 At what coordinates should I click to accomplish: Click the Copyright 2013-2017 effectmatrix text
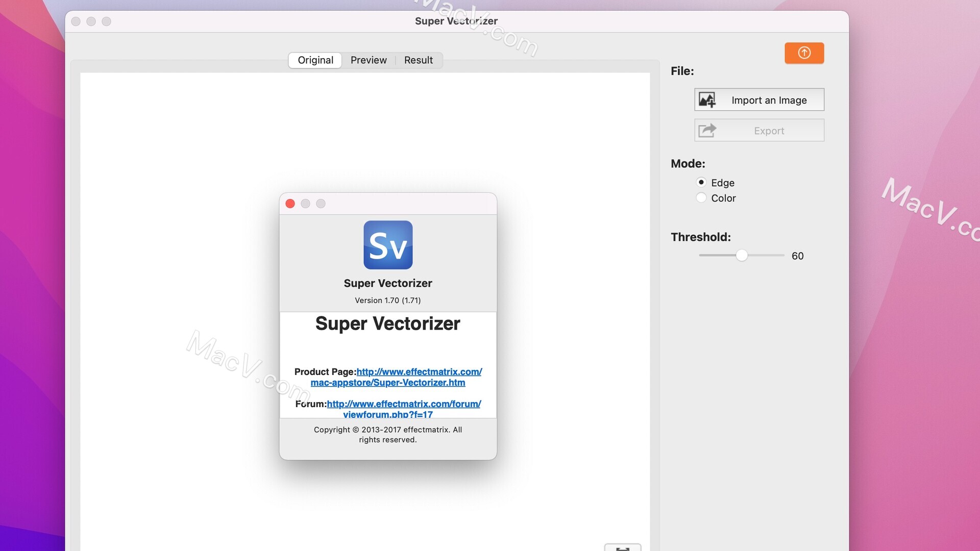pos(388,435)
